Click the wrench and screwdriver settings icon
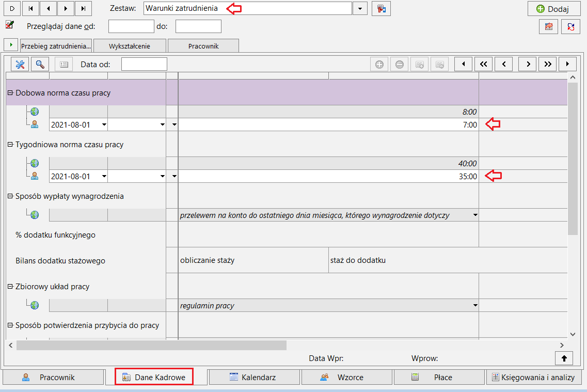The width and height of the screenshot is (587, 392). (x=20, y=65)
